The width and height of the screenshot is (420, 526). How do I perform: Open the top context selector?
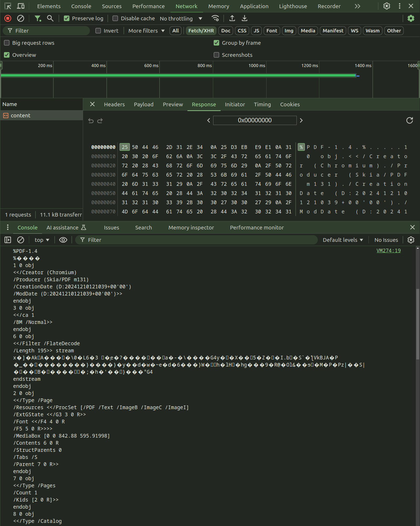click(x=42, y=240)
